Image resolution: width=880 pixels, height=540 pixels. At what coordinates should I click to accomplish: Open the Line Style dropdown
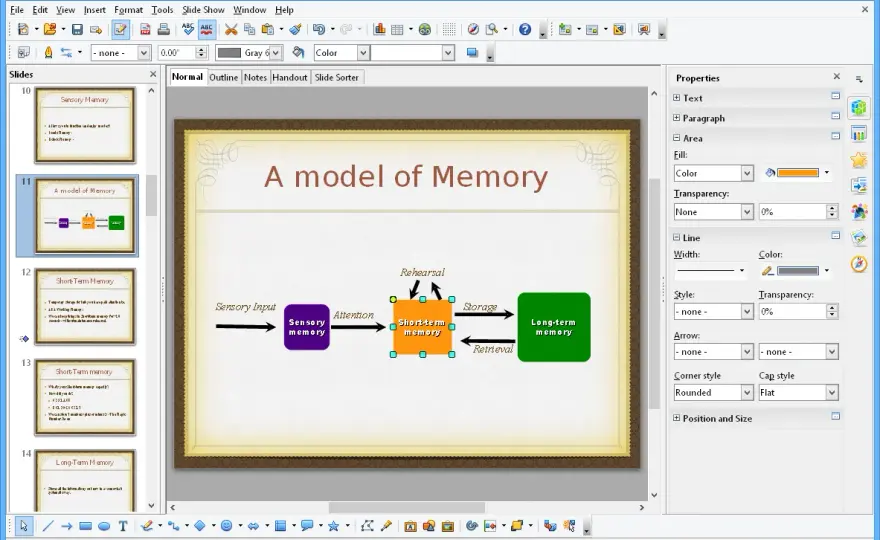(713, 312)
